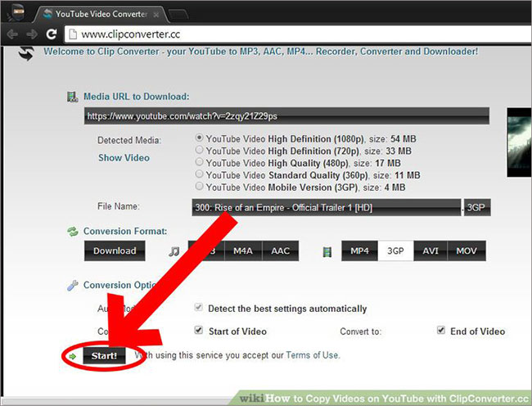Viewport: 532px width, 406px height.
Task: Click the File Name text field
Action: point(327,207)
